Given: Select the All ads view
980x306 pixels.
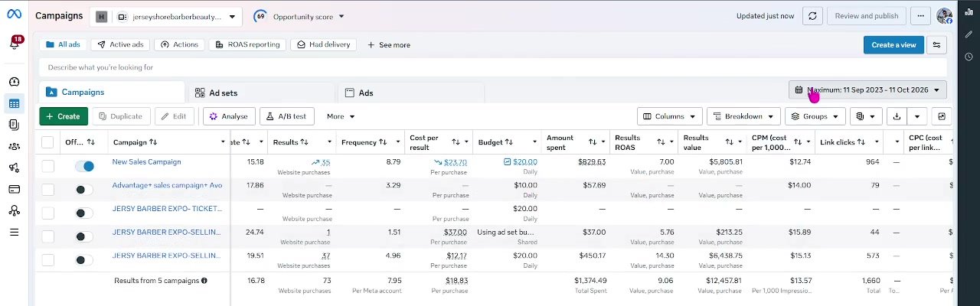Looking at the screenshot, I should [x=63, y=44].
